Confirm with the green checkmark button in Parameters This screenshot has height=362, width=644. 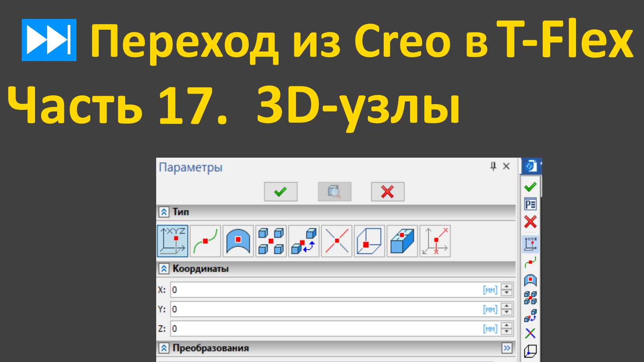click(281, 191)
